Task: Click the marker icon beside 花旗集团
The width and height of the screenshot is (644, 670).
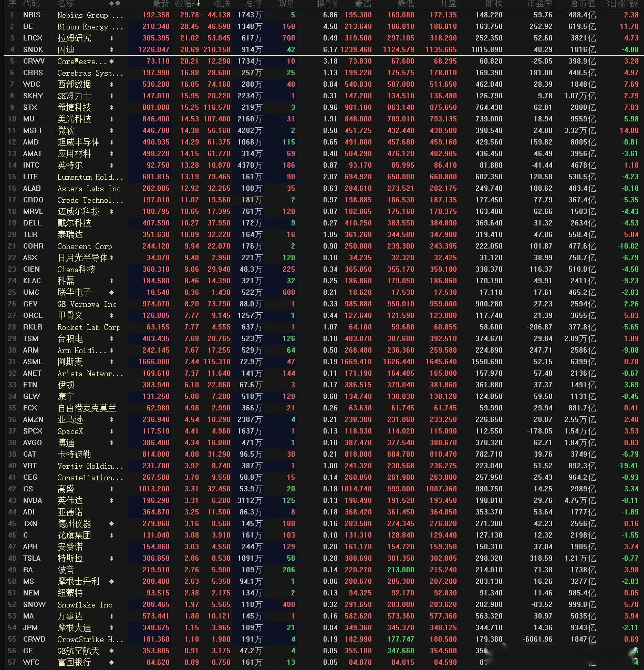Action: pyautogui.click(x=111, y=535)
